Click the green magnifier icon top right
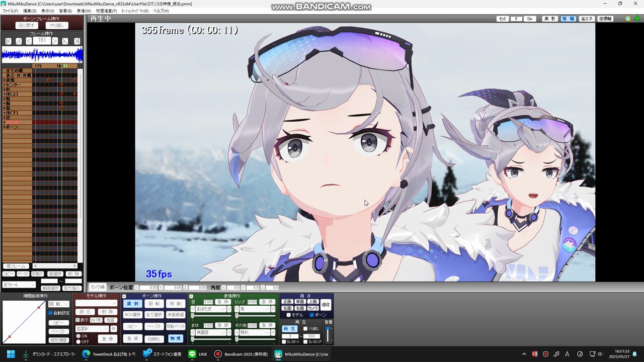 628,19
